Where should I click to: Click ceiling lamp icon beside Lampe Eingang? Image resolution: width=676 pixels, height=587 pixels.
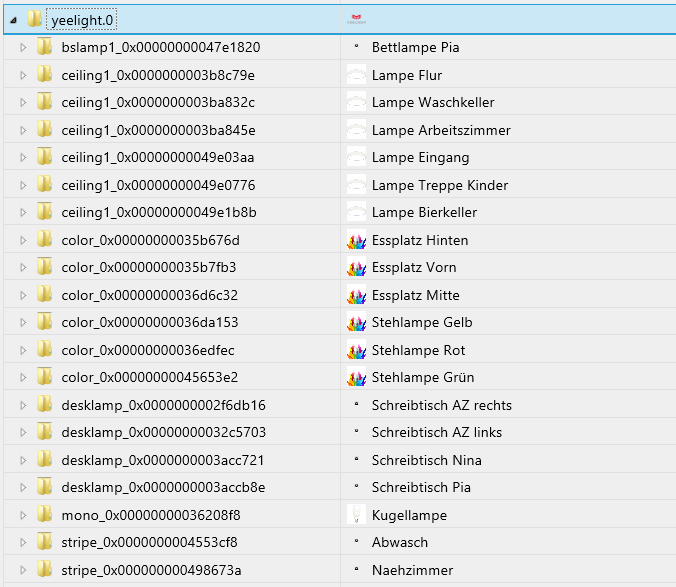357,158
